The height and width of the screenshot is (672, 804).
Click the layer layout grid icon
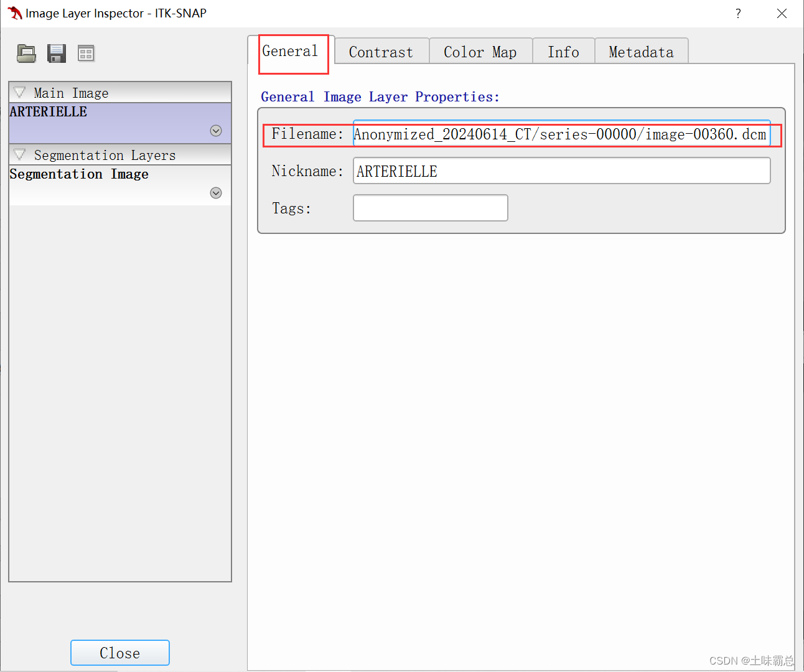(86, 54)
